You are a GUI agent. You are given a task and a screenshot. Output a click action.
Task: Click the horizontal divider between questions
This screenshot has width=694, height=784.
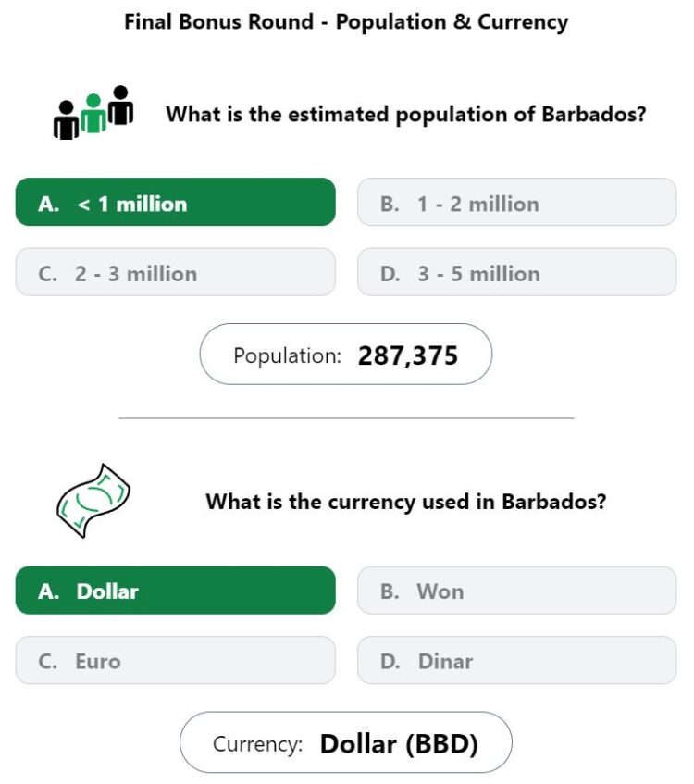[x=346, y=418]
